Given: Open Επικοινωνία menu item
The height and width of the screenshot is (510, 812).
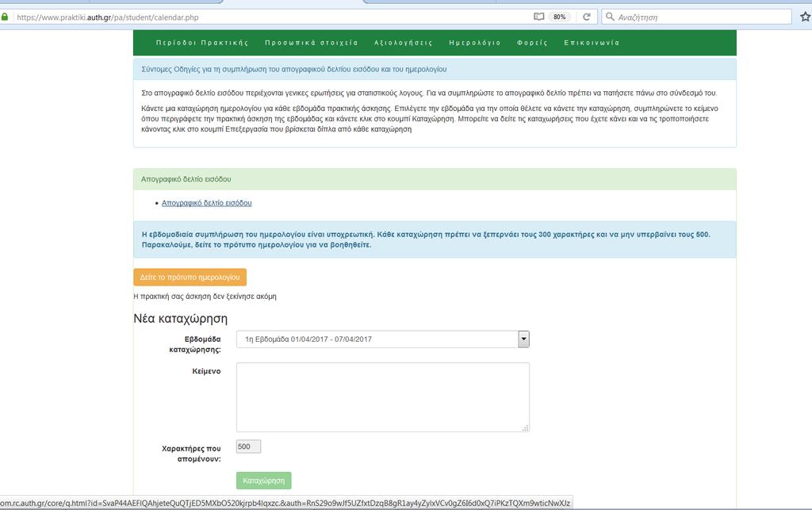Looking at the screenshot, I should tap(592, 43).
